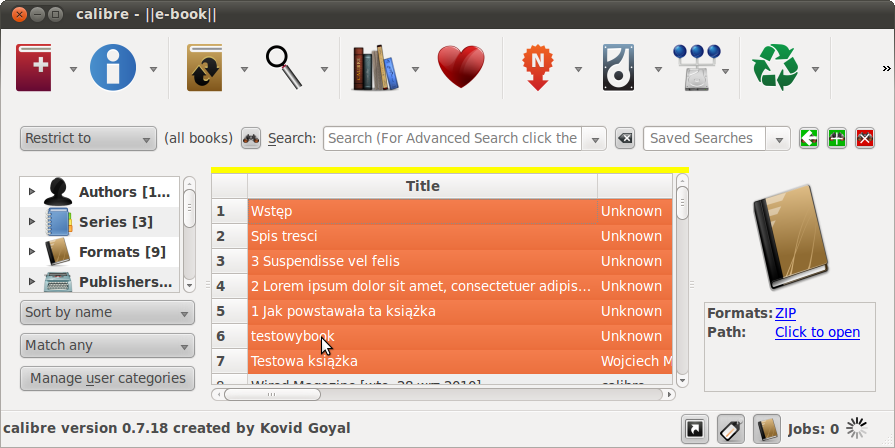895x448 pixels.
Task: Click the Tag Browser vertical scrollbar
Action: [189, 235]
